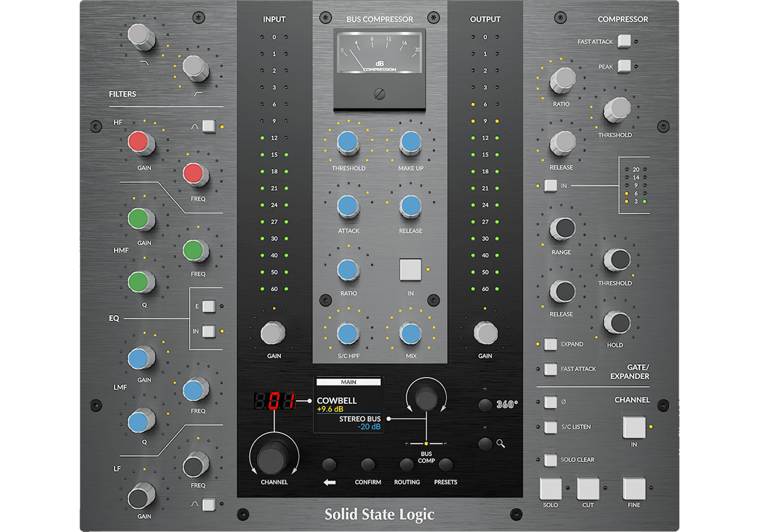The height and width of the screenshot is (532, 760).
Task: Toggle the EQ E-type button
Action: [x=209, y=306]
